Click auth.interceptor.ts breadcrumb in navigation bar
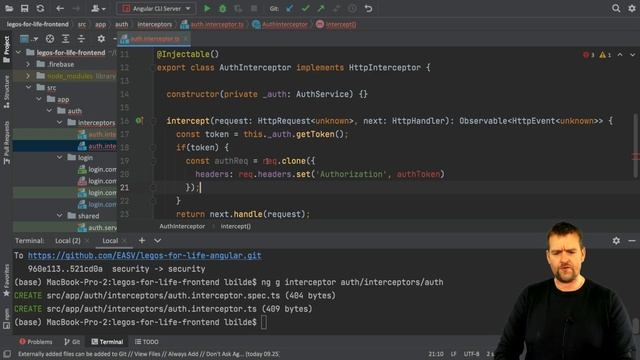Viewport: 640px width, 360px height. 212,24
